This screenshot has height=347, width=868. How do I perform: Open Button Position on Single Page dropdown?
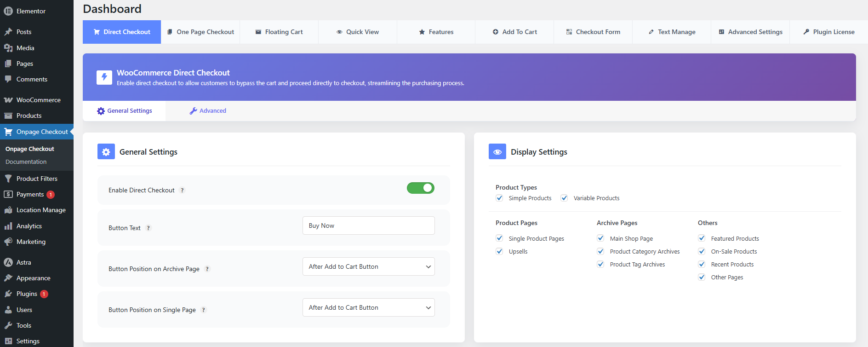(369, 307)
